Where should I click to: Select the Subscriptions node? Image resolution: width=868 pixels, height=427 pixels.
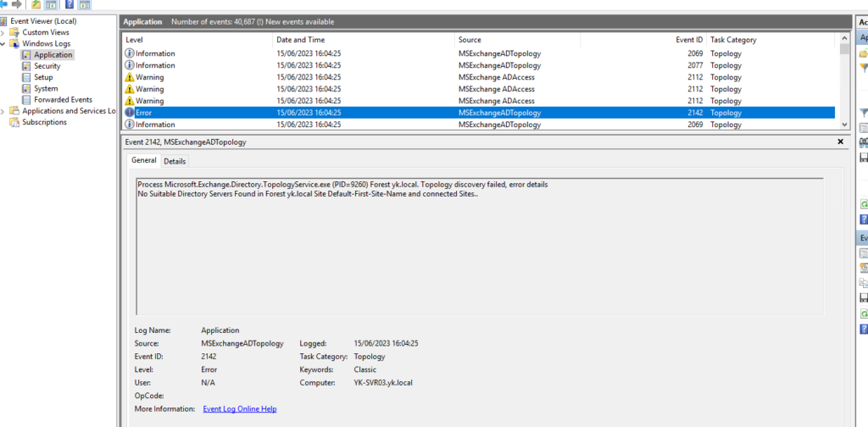point(44,122)
